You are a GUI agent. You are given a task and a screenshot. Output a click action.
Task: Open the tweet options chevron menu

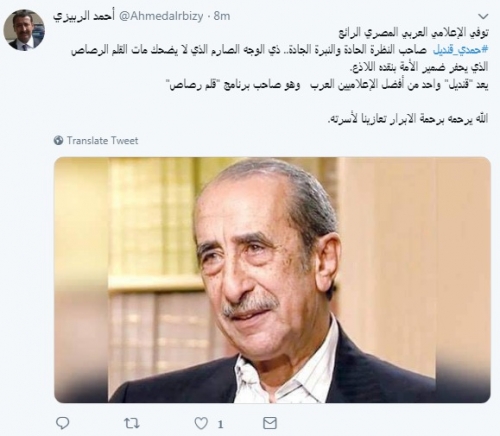click(483, 16)
